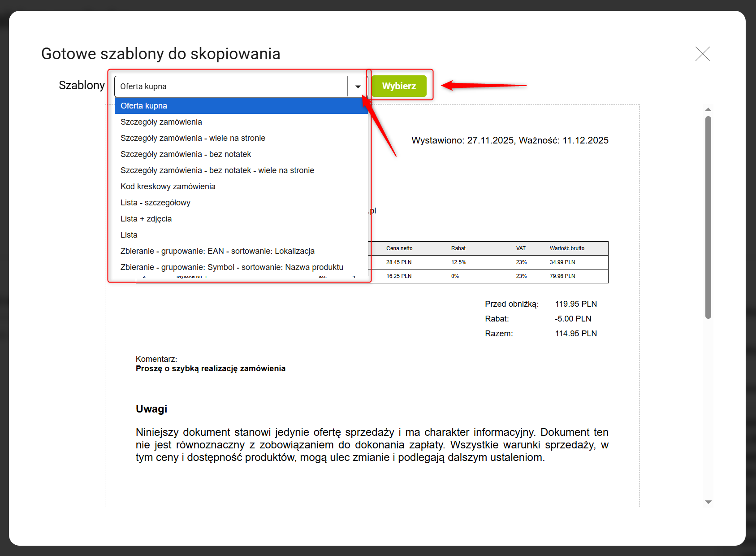
Task: Select Szczegóły zamówienia - bez notatek - wiele na stronie
Action: coord(217,170)
